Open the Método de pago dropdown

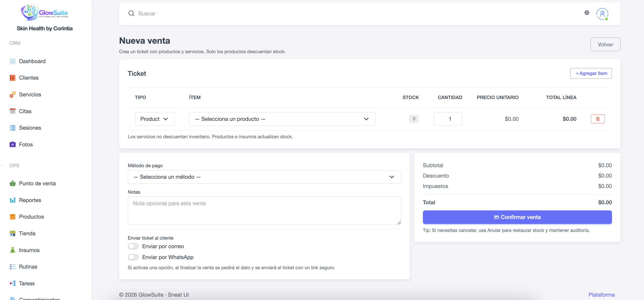click(x=264, y=177)
